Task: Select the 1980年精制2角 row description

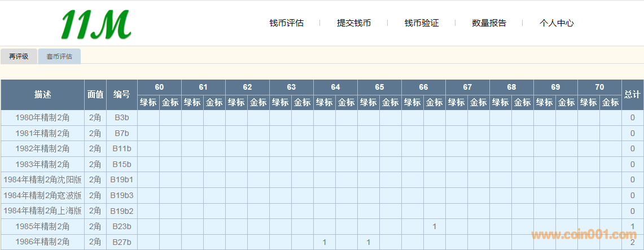Action: (x=43, y=118)
